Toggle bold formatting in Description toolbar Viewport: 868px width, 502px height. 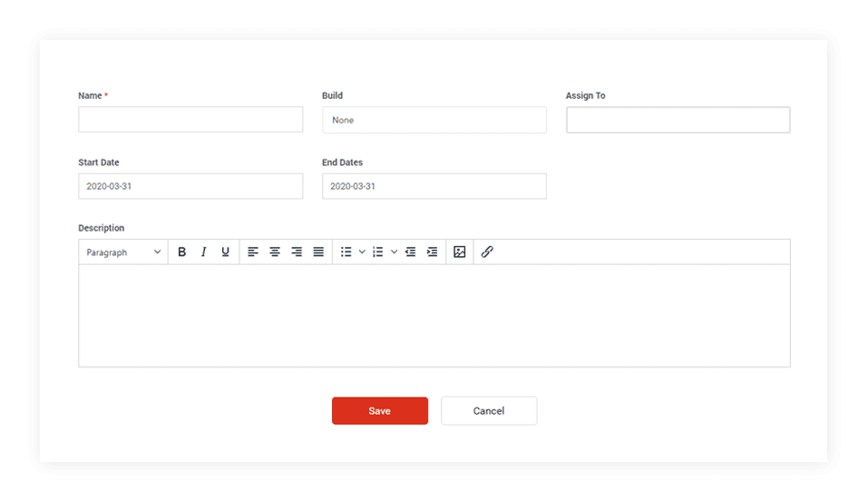(x=181, y=252)
